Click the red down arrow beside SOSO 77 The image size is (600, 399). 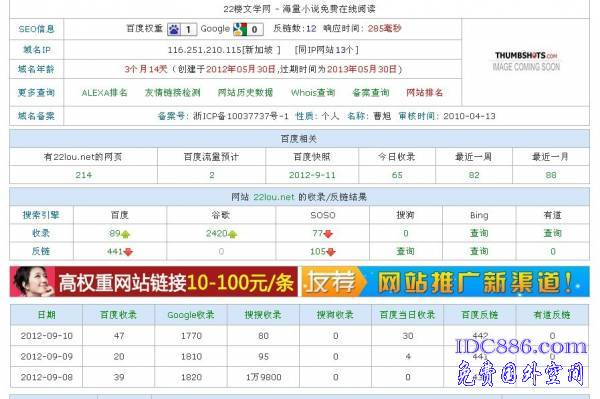[328, 234]
